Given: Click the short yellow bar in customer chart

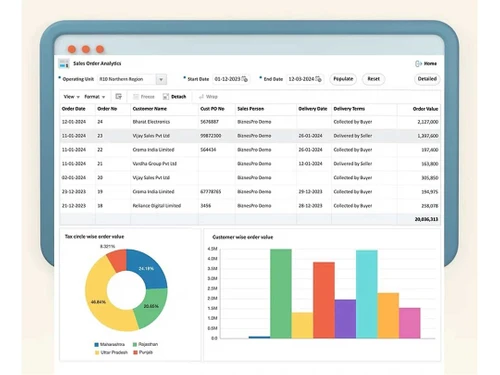Looking at the screenshot, I should (x=302, y=325).
